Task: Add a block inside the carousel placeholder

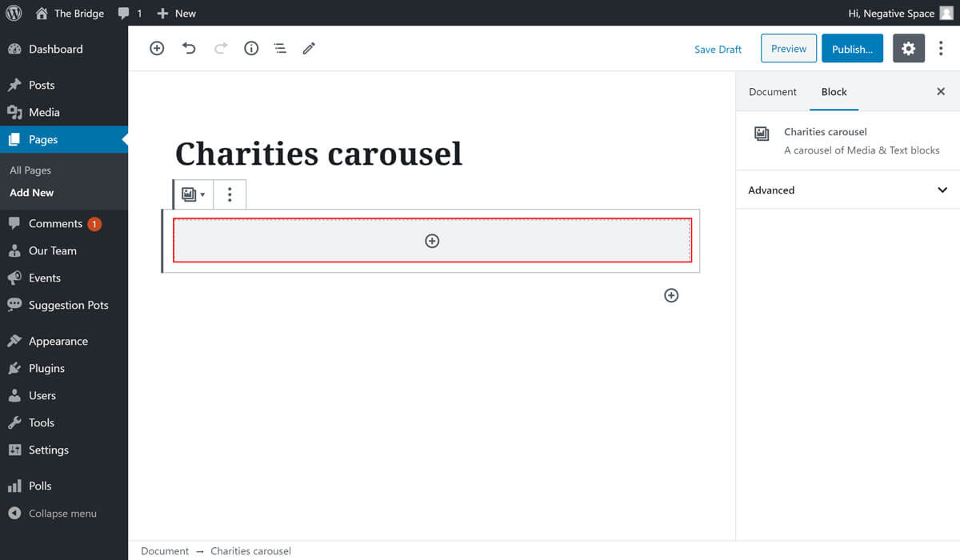Action: click(x=432, y=241)
